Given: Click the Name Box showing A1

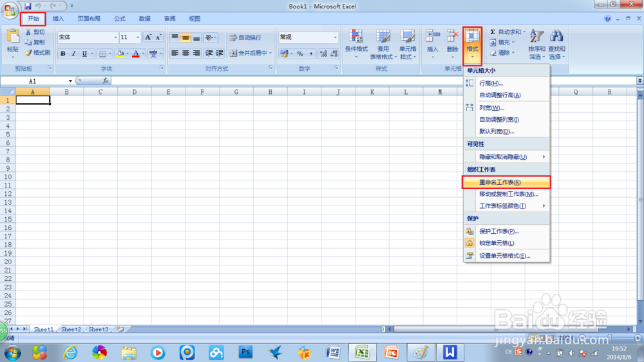Looking at the screenshot, I should point(33,81).
